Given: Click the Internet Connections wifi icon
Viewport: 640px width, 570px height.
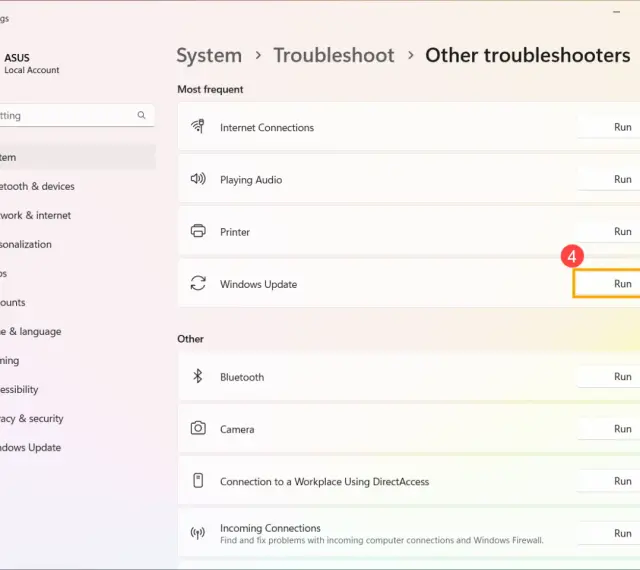Looking at the screenshot, I should [x=198, y=126].
